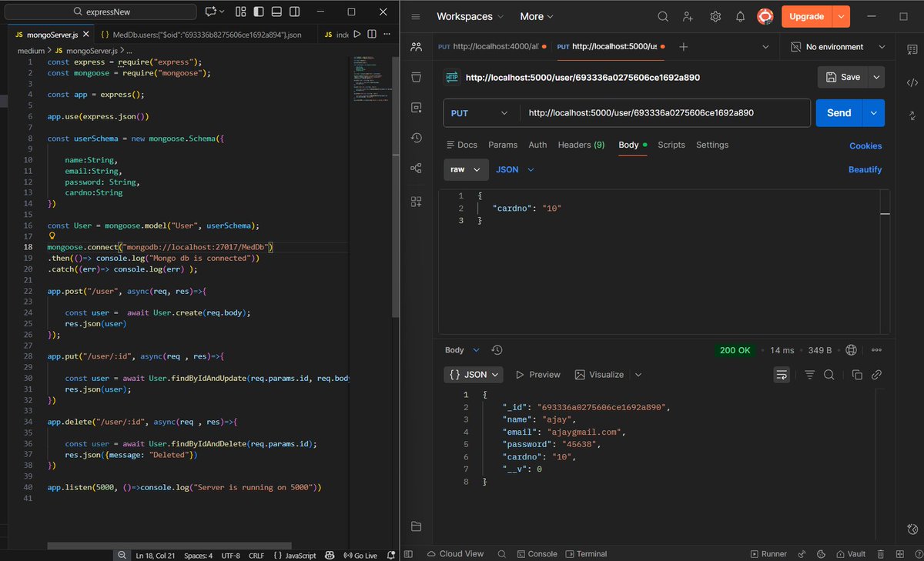Switch to the Headers (9) tab
The width and height of the screenshot is (924, 561).
tap(581, 145)
